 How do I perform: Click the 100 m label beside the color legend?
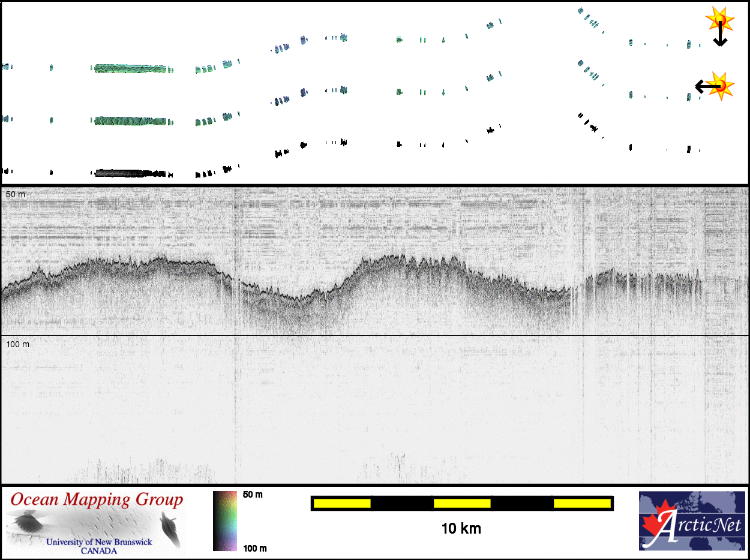point(254,547)
